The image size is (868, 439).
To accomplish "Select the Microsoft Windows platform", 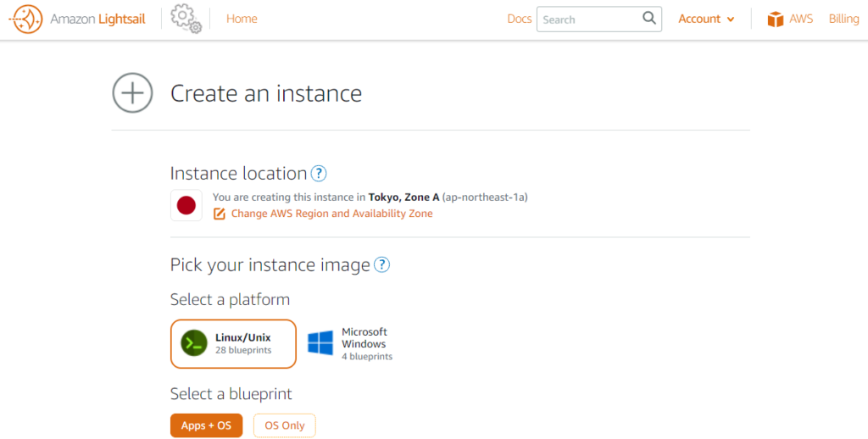I will pyautogui.click(x=350, y=344).
